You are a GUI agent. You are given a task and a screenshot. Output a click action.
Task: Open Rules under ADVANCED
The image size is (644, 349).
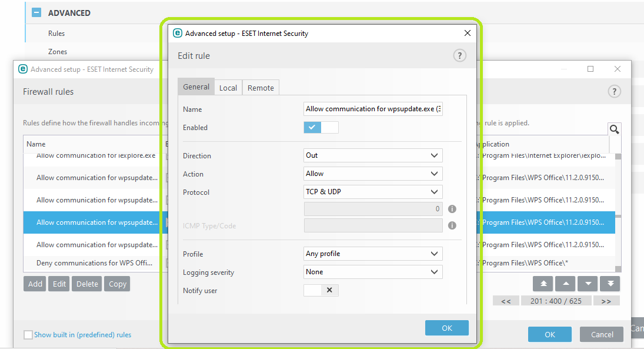56,34
